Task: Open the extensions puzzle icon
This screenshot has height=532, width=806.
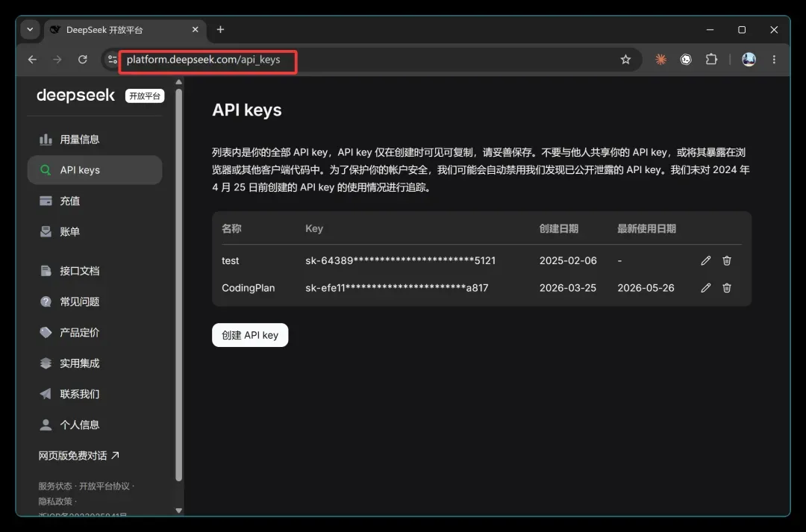Action: tap(711, 60)
